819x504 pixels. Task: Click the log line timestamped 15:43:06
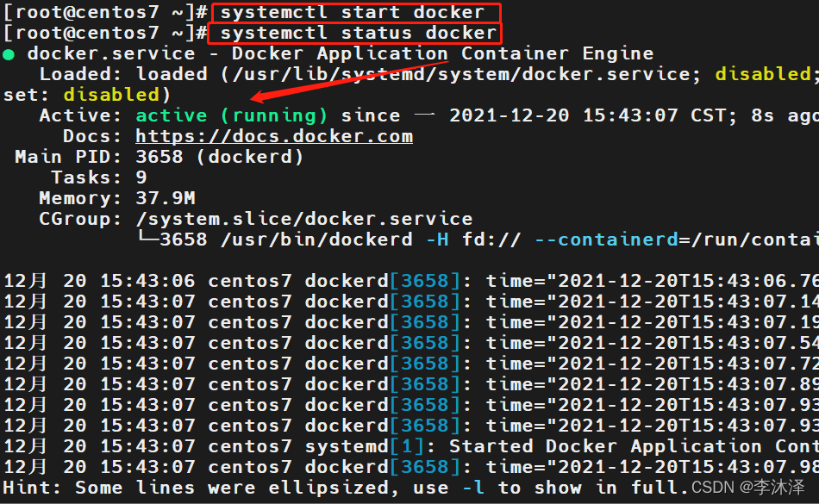[409, 281]
